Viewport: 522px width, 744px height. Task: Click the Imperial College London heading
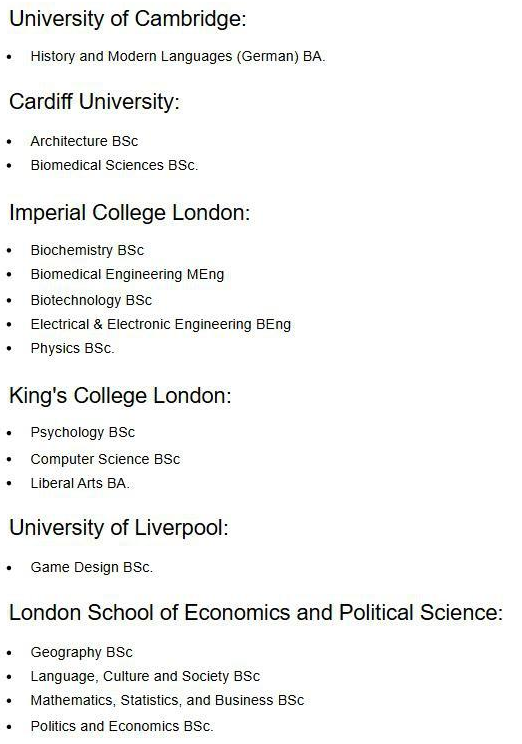click(130, 213)
